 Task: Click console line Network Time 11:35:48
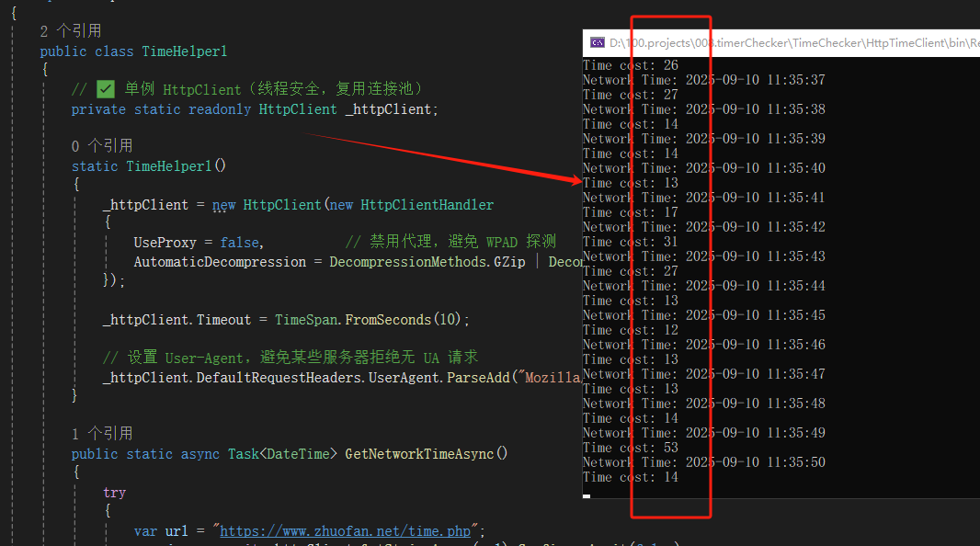point(704,403)
